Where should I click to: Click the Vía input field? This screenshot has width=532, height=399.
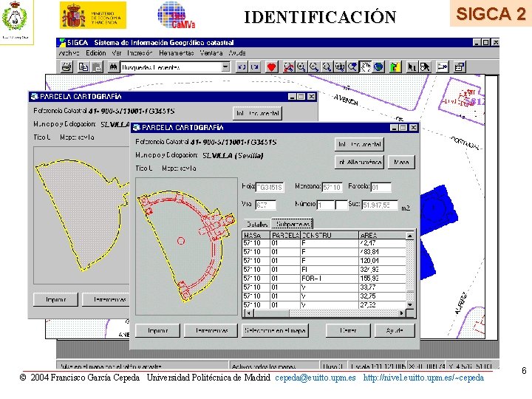coord(266,205)
